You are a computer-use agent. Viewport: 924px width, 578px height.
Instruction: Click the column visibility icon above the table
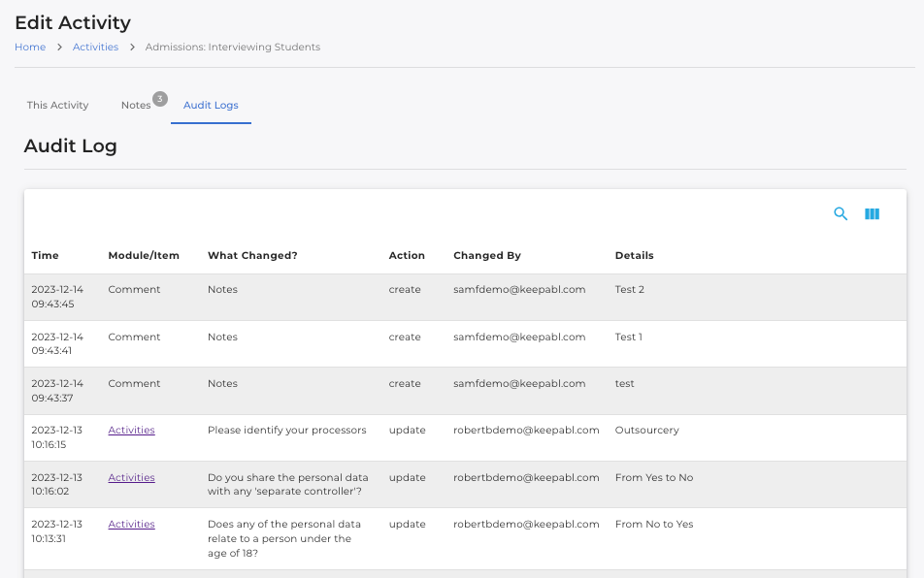[872, 213]
